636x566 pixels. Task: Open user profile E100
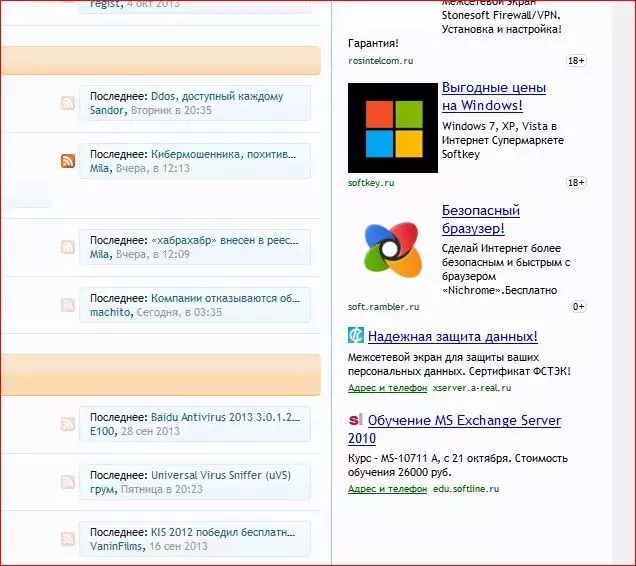pyautogui.click(x=102, y=431)
